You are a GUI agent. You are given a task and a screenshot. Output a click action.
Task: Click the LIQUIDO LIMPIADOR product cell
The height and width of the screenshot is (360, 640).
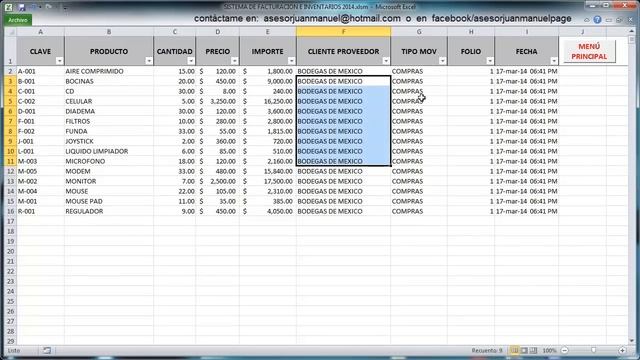(109, 151)
